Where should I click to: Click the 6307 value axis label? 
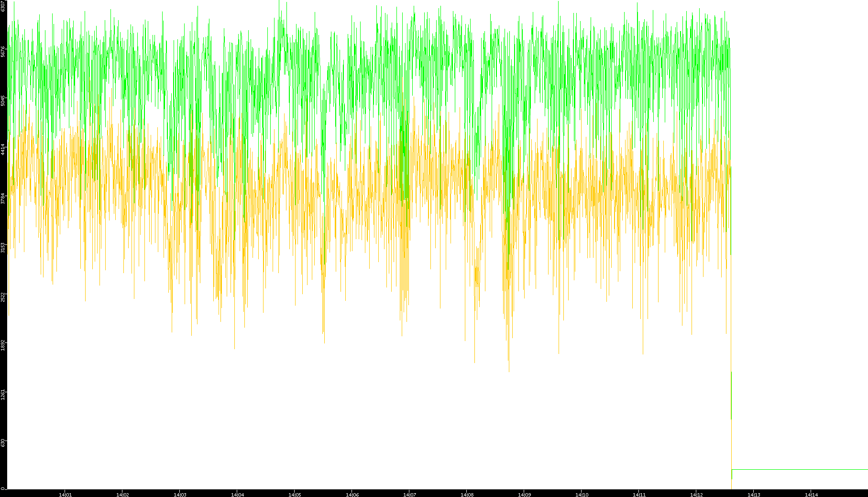point(3,6)
